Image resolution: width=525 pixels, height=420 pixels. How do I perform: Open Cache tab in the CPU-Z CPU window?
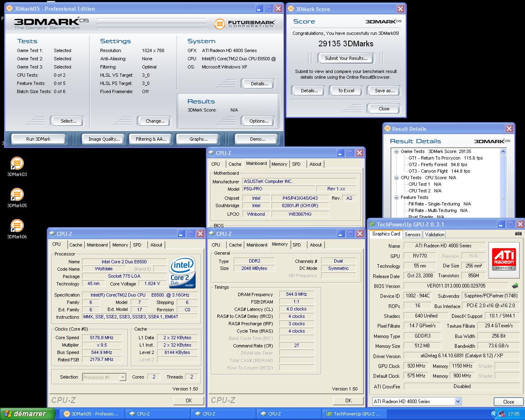pyautogui.click(x=75, y=245)
